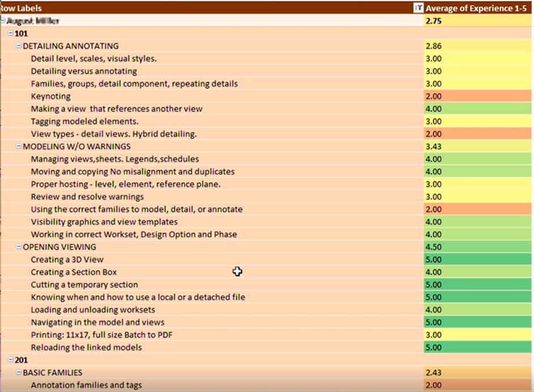Collapse the 201 group
Screen dimensions: 534x392
[x=11, y=360]
